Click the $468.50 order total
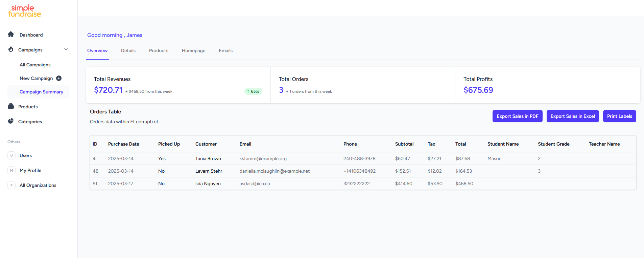 coord(464,184)
